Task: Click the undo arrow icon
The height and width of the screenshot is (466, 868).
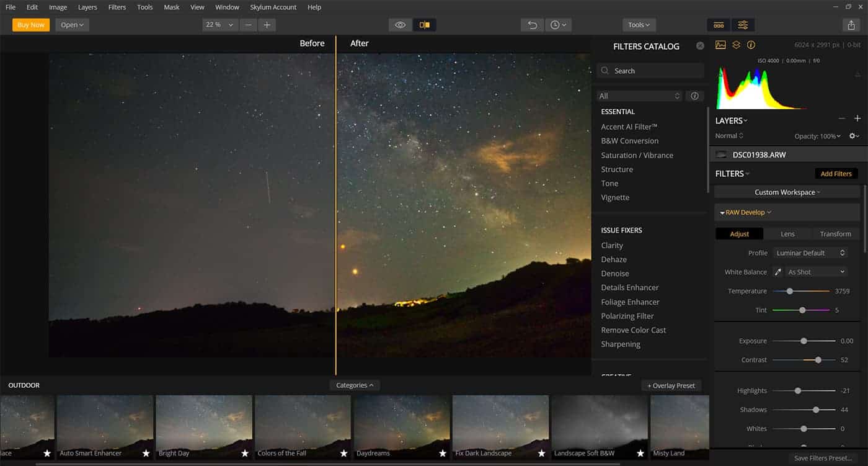Action: [533, 25]
